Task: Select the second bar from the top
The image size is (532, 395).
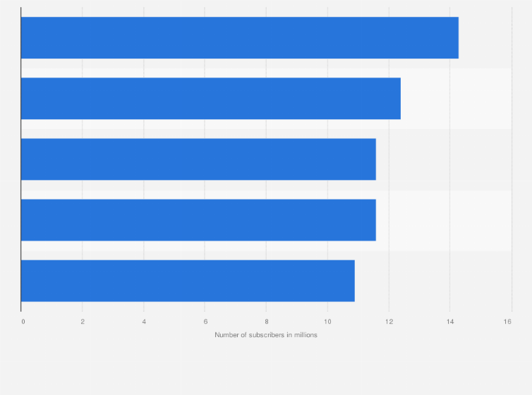Action: coord(210,99)
